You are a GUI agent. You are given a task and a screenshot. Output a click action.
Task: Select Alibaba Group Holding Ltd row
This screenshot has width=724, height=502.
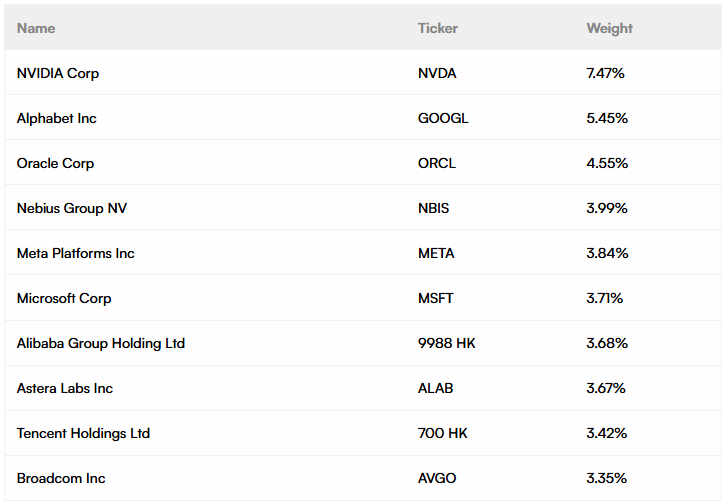(x=101, y=343)
